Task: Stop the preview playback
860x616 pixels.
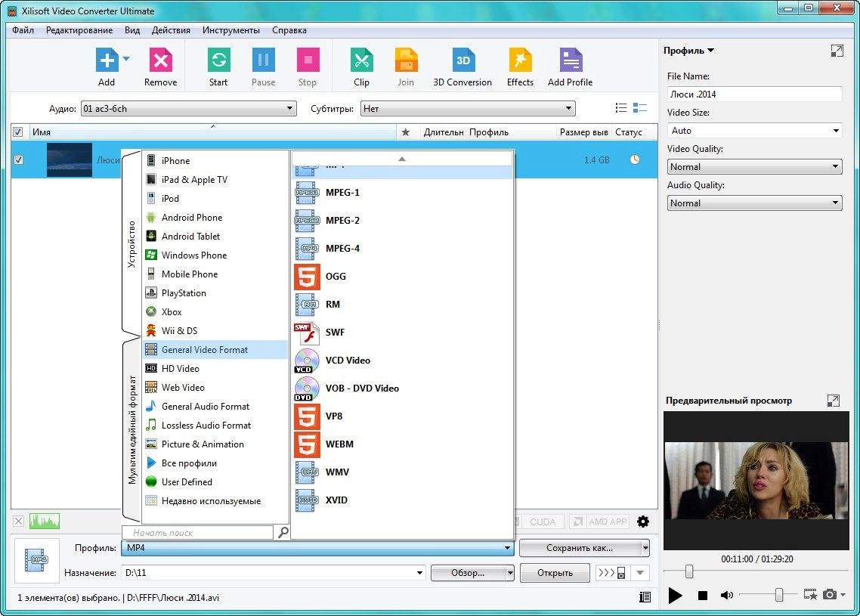Action: click(703, 595)
